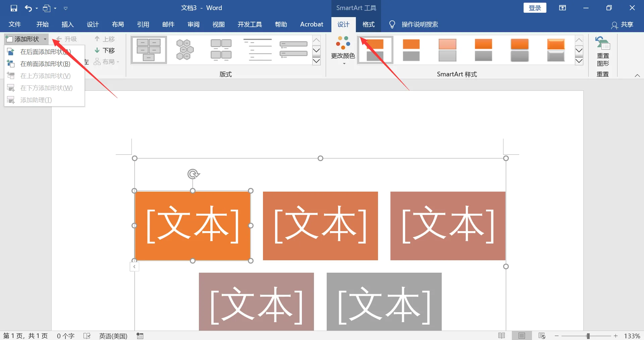Click the Reset Graphic (重置图形) icon

(x=603, y=43)
